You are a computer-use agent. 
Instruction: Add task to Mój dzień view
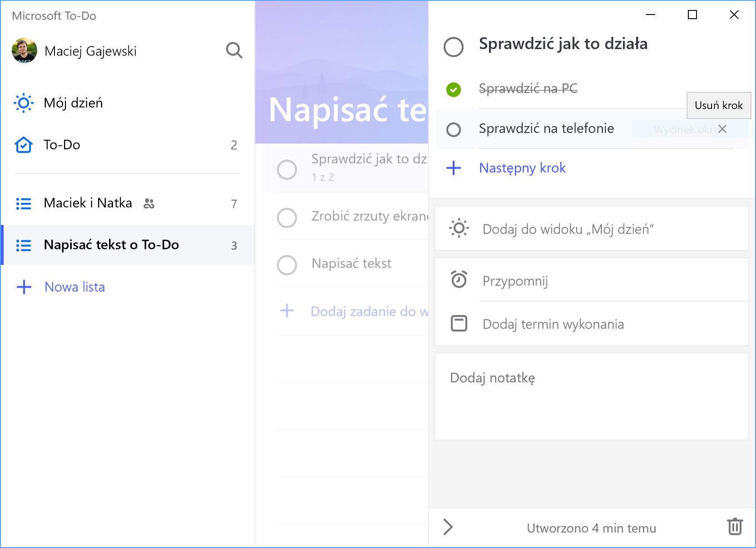(591, 229)
